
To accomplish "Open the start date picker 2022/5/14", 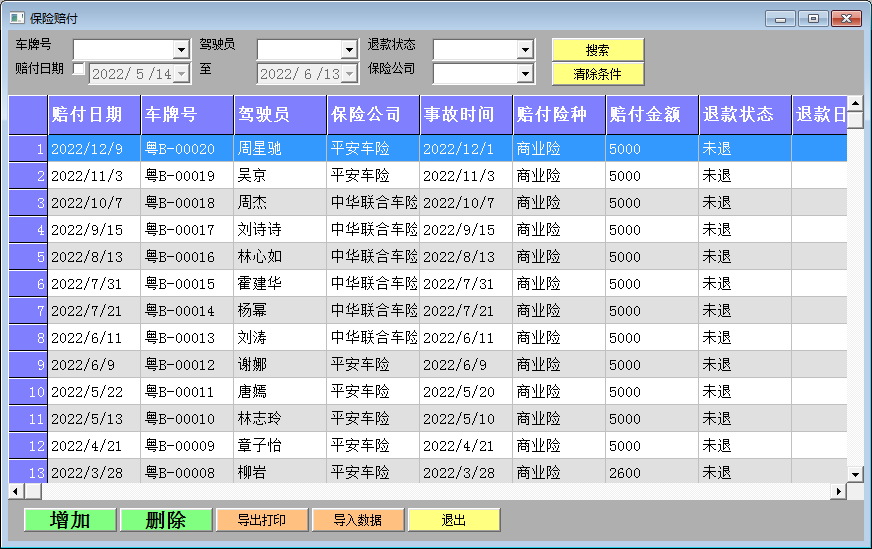I will 181,73.
